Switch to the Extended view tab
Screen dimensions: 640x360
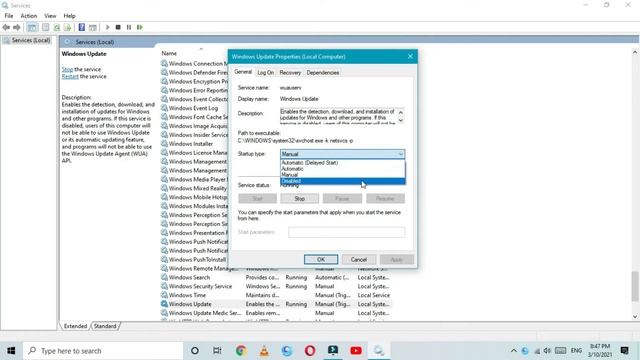tap(76, 326)
